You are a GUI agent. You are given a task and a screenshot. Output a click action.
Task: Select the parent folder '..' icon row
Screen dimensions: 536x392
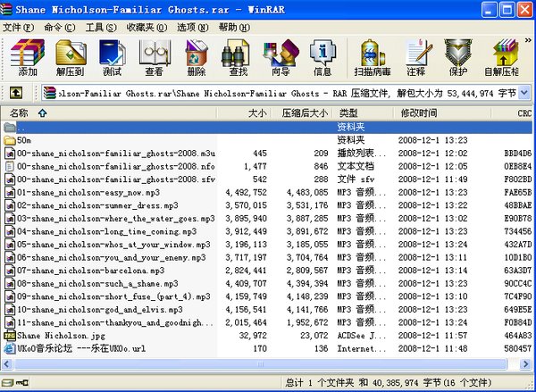point(266,127)
